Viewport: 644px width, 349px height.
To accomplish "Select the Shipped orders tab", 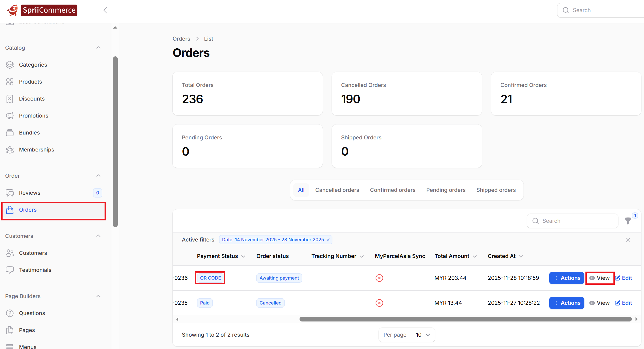I will point(496,190).
